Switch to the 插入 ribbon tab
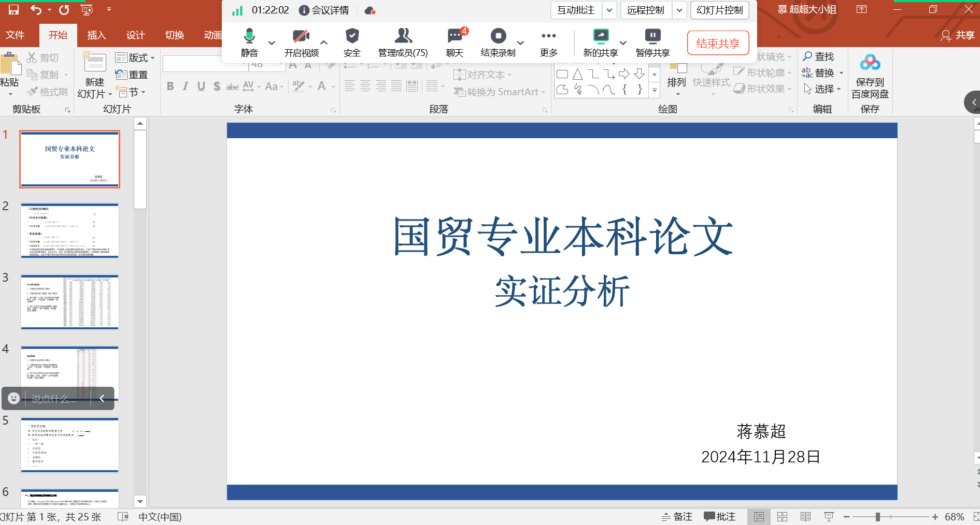This screenshot has height=525, width=980. point(96,35)
